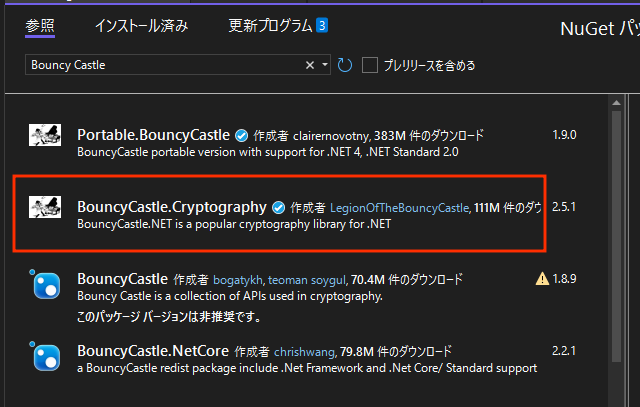Expand the search history dropdown arrow

324,65
